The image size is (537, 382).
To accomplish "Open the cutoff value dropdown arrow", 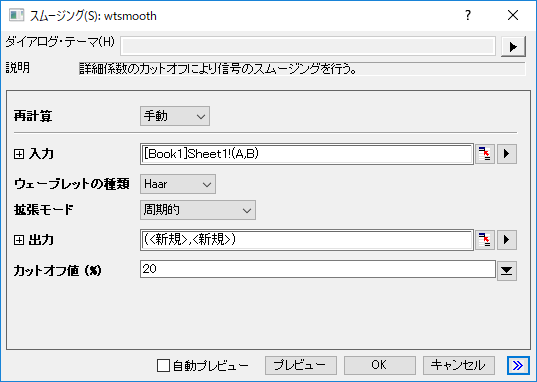I will pyautogui.click(x=507, y=271).
